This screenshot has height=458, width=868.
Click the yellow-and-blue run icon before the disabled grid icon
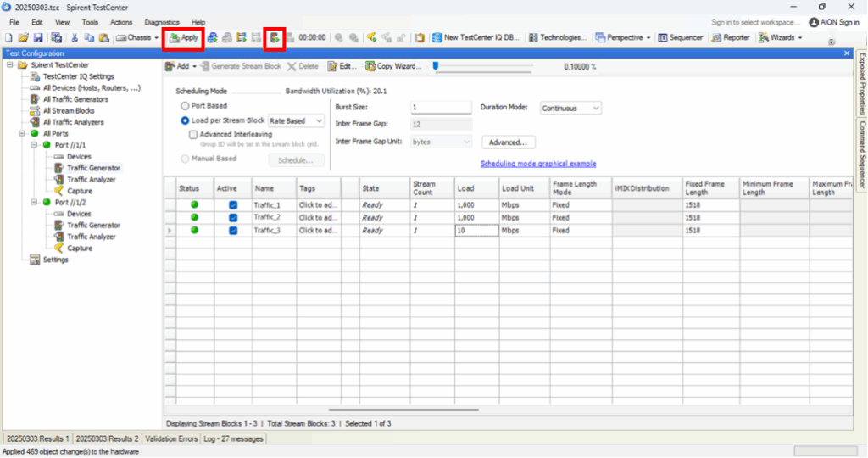(x=242, y=37)
